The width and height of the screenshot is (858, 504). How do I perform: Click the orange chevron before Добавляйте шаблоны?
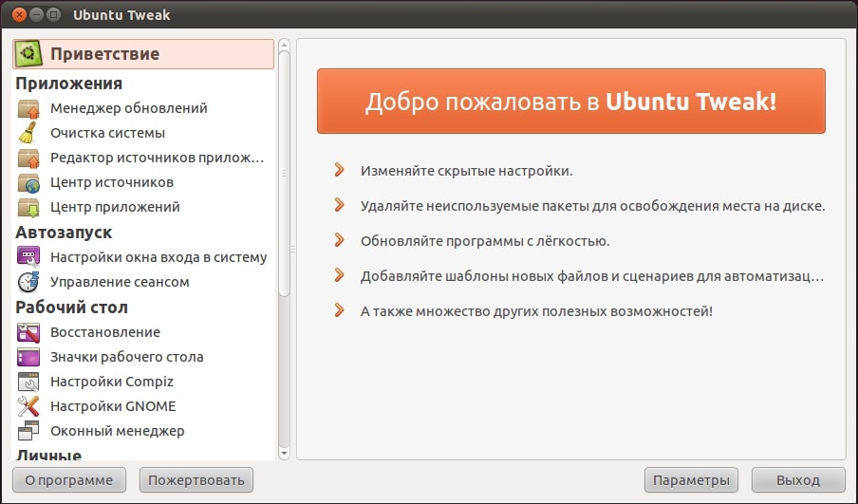tap(339, 274)
